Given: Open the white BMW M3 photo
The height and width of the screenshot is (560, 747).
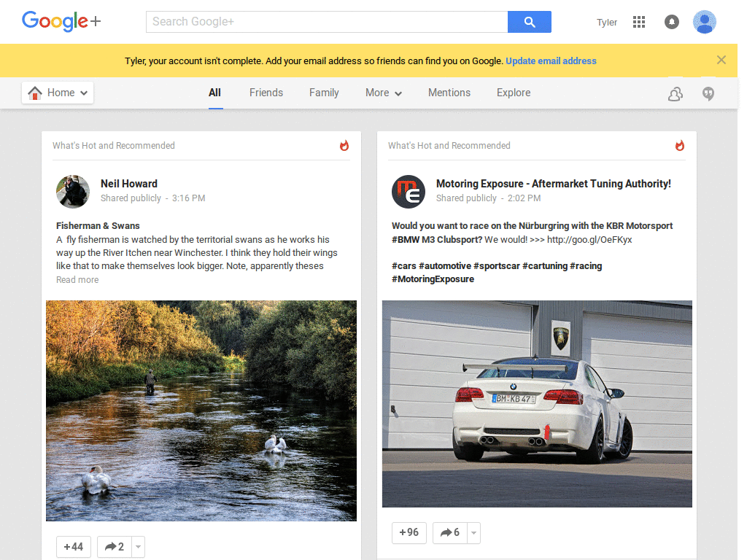Looking at the screenshot, I should pos(537,404).
